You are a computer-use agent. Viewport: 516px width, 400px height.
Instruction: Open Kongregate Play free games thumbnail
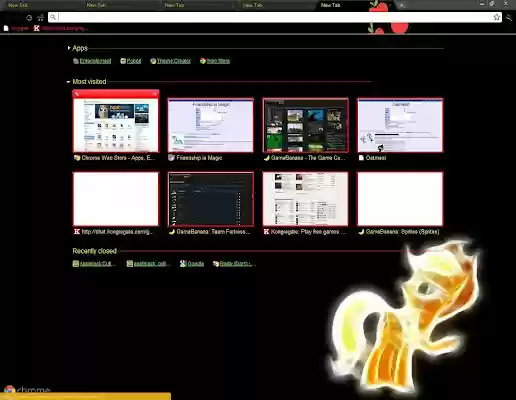coord(306,199)
